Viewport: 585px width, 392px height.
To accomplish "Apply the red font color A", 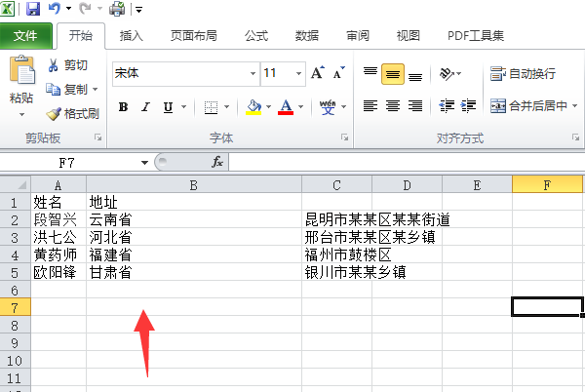I will coord(286,107).
